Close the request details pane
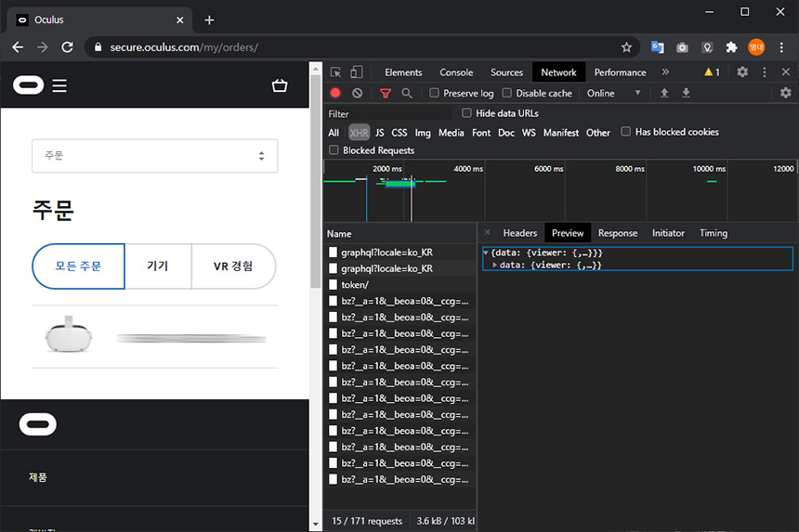The image size is (799, 532). tap(488, 232)
